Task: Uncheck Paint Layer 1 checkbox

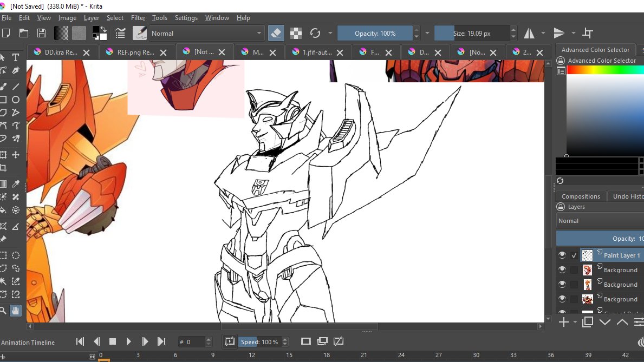Action: [574, 255]
